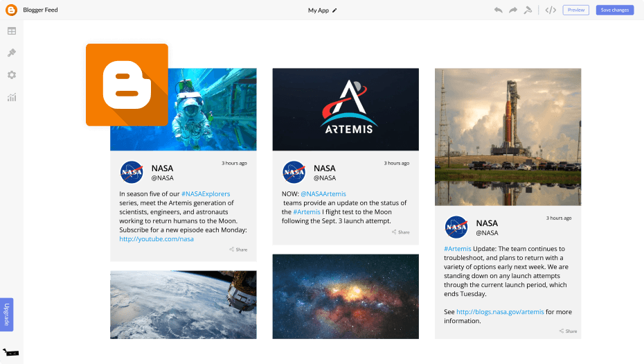Click the hammer icon in top toolbar
644x364 pixels.
click(528, 10)
